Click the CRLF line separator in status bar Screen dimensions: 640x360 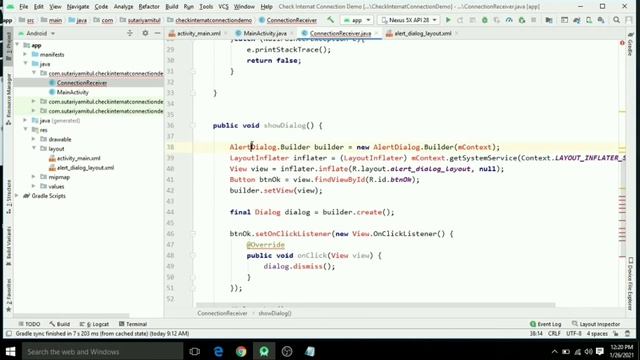tap(554, 333)
